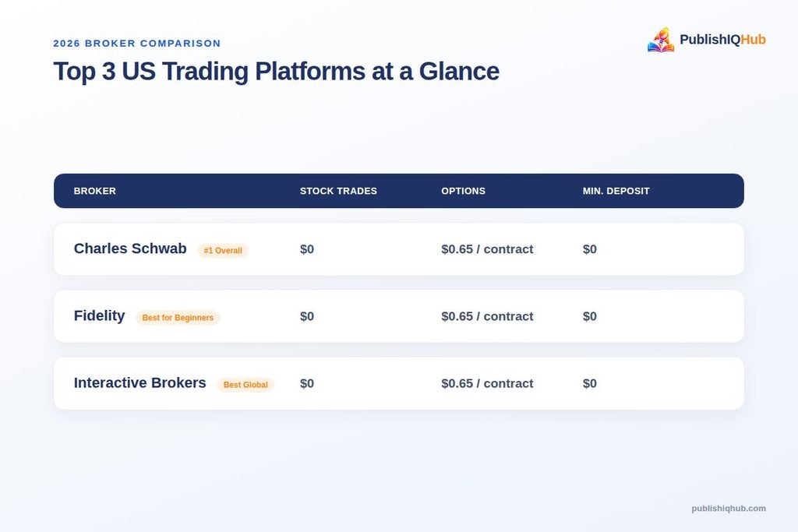The height and width of the screenshot is (532, 798).
Task: Click Fidelity's $0 stock trades value
Action: [x=307, y=316]
